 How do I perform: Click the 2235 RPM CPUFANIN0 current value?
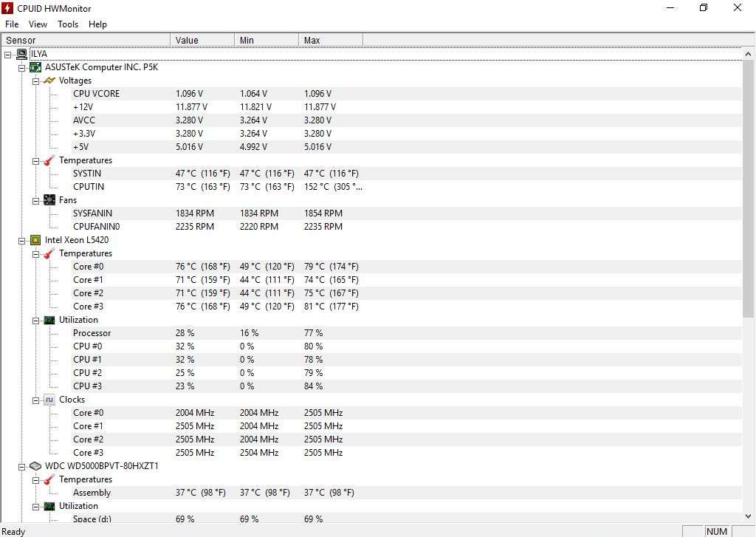tap(195, 227)
